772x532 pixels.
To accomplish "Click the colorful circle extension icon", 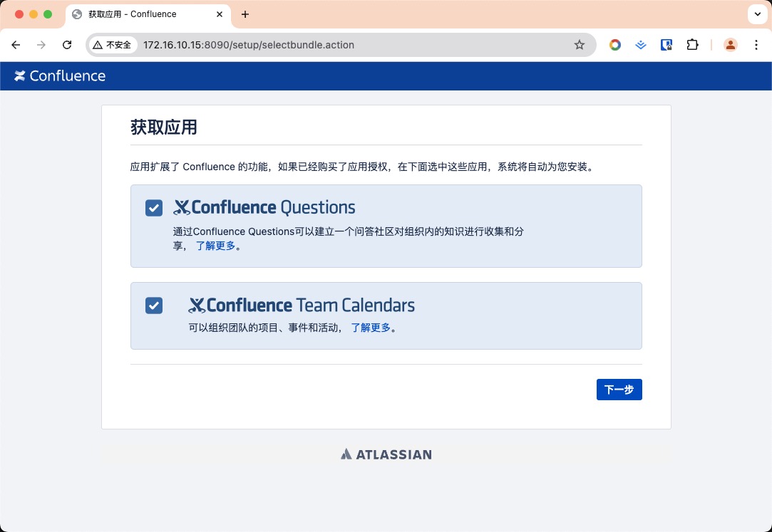I will pyautogui.click(x=615, y=45).
